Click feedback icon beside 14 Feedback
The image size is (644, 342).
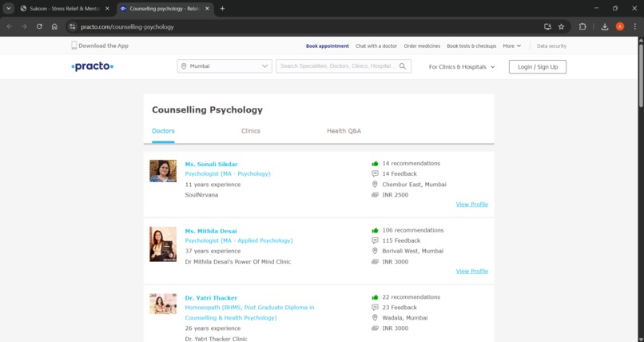click(x=375, y=173)
